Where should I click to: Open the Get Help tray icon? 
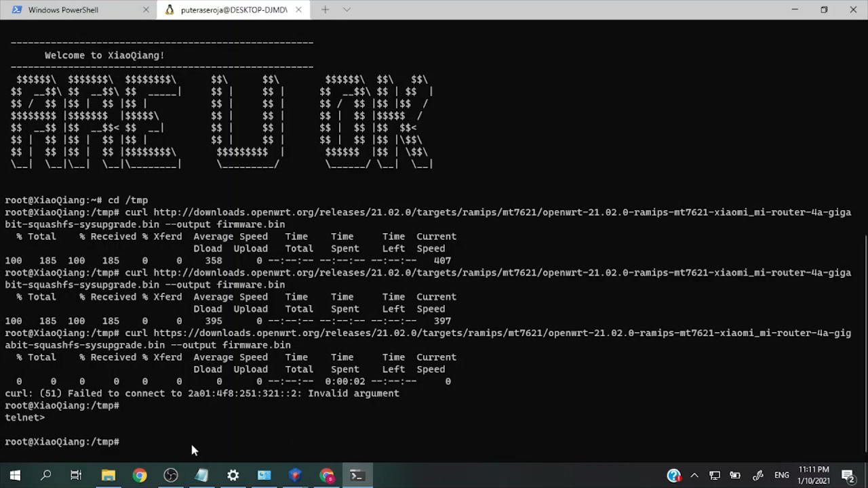tap(674, 475)
